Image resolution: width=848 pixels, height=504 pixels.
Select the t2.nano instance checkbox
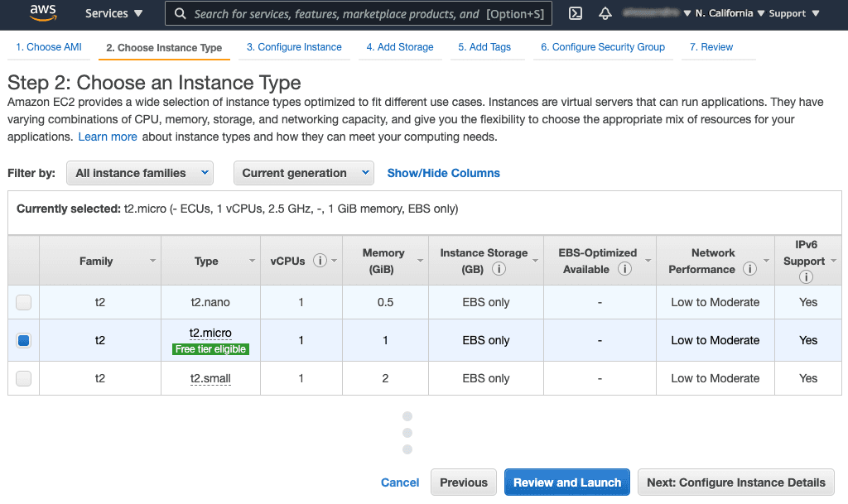tap(23, 302)
